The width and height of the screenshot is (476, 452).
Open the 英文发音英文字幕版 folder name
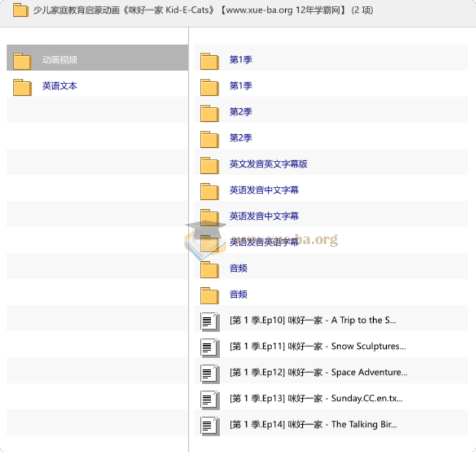[268, 164]
